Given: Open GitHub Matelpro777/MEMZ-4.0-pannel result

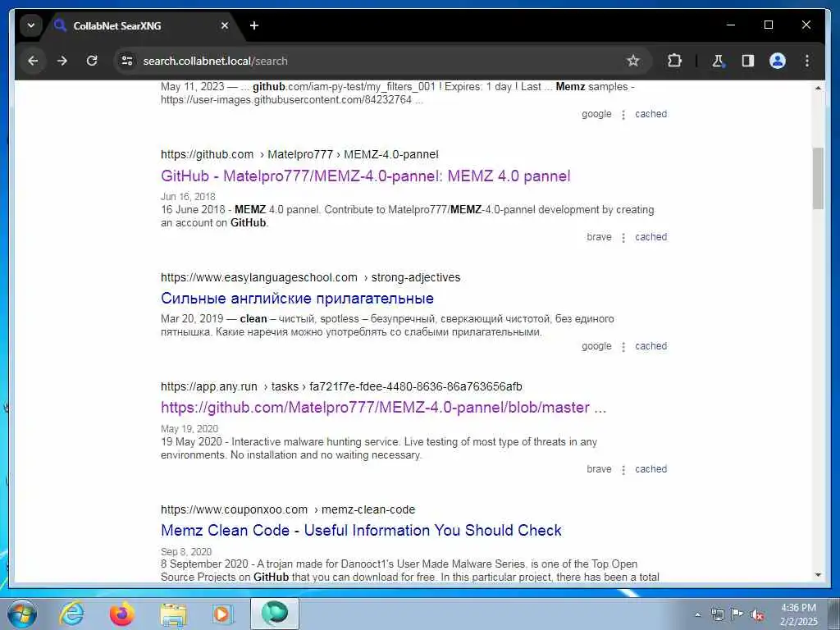Looking at the screenshot, I should coord(365,176).
